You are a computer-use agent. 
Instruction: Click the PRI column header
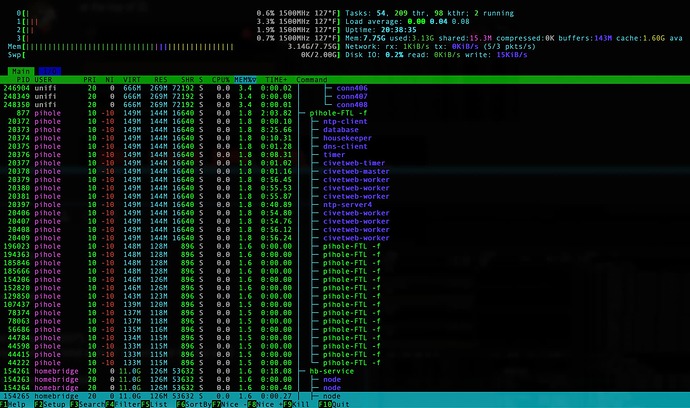pyautogui.click(x=90, y=80)
